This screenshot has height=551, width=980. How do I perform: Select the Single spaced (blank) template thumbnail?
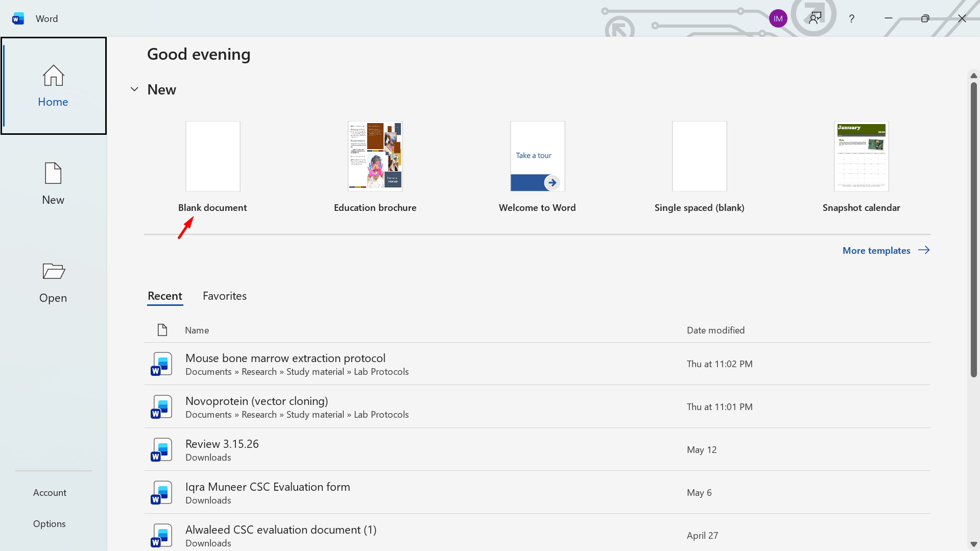[x=700, y=156]
